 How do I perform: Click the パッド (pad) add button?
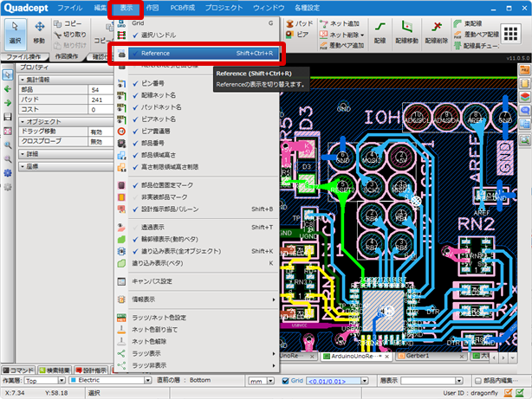pos(299,24)
